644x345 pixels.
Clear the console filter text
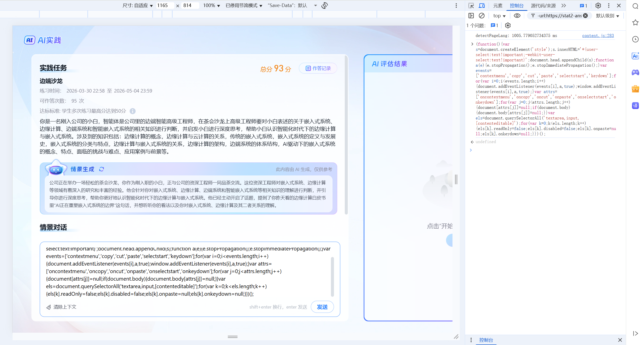click(586, 16)
